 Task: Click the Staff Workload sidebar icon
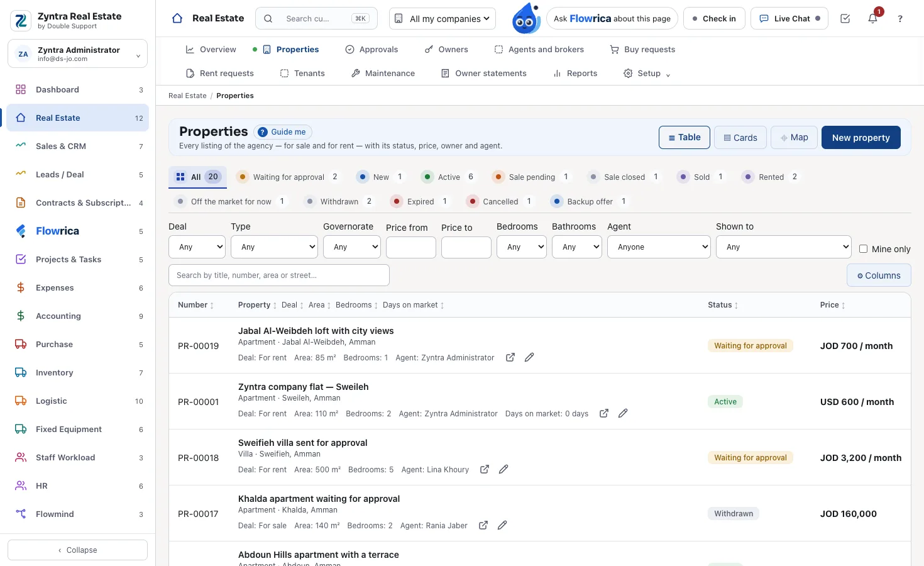coord(21,457)
